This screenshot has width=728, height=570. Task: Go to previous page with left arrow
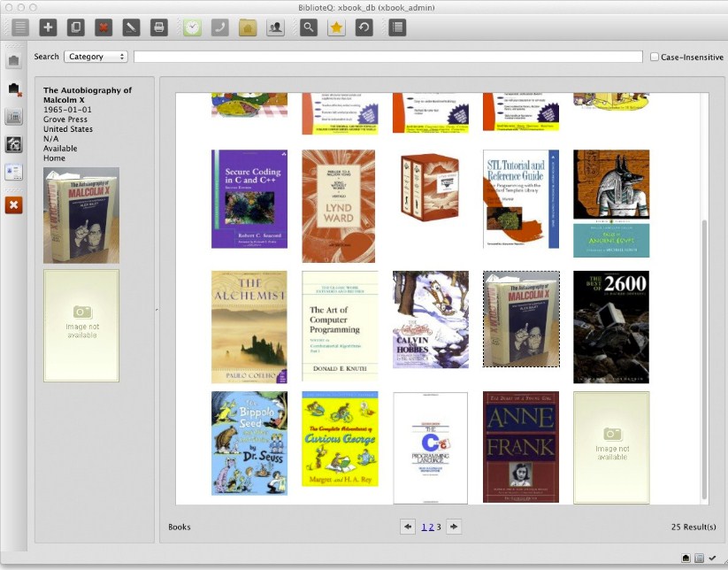(408, 527)
